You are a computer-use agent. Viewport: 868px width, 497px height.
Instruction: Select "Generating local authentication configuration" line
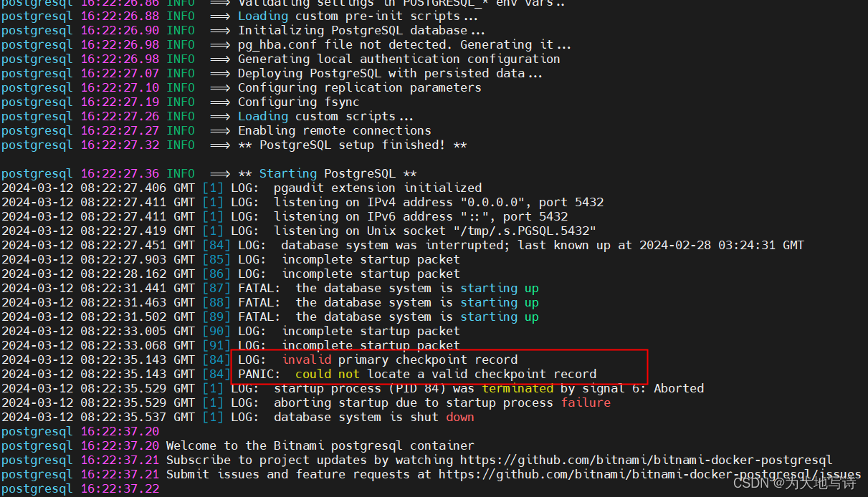399,59
